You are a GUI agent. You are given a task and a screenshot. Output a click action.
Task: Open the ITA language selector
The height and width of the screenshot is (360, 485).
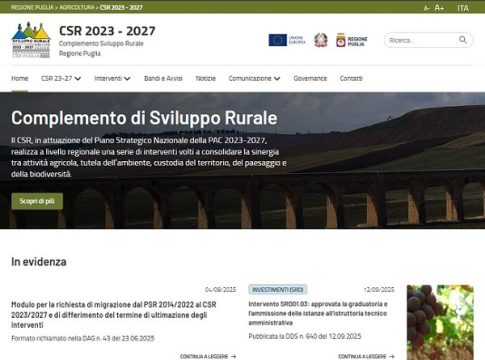tap(463, 8)
